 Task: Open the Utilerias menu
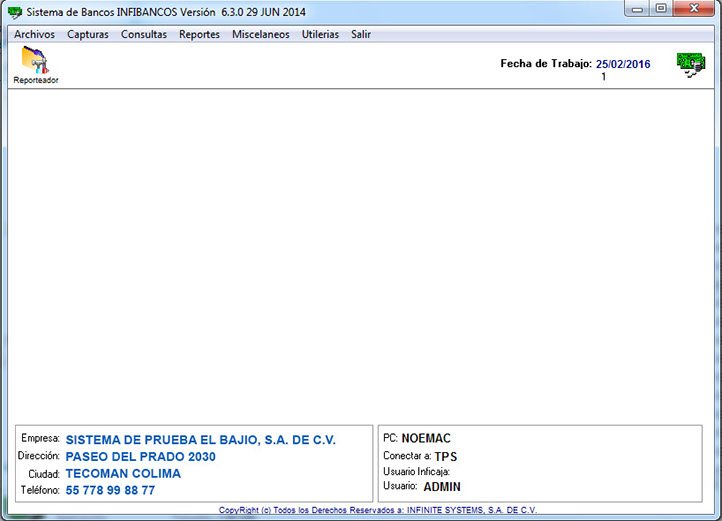click(x=320, y=34)
